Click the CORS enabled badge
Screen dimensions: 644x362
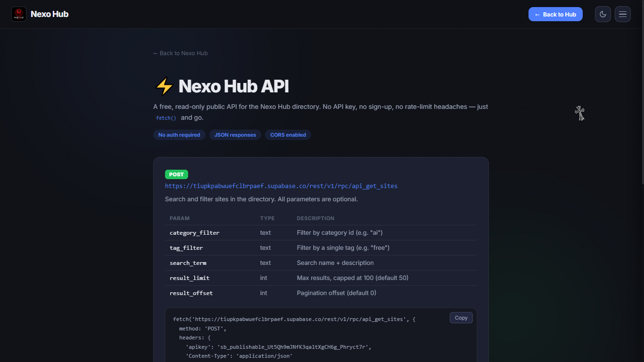(x=288, y=135)
